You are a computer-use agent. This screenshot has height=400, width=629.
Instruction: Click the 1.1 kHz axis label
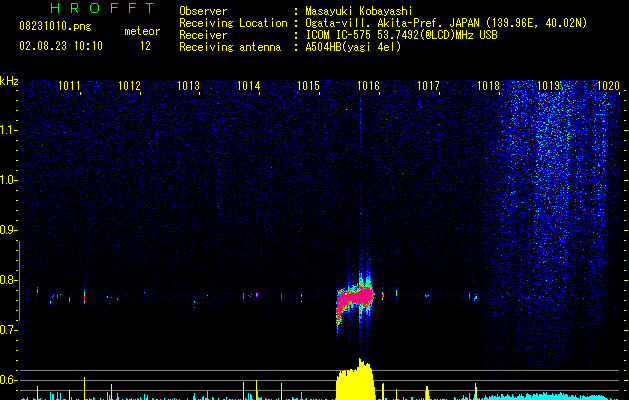click(x=9, y=130)
